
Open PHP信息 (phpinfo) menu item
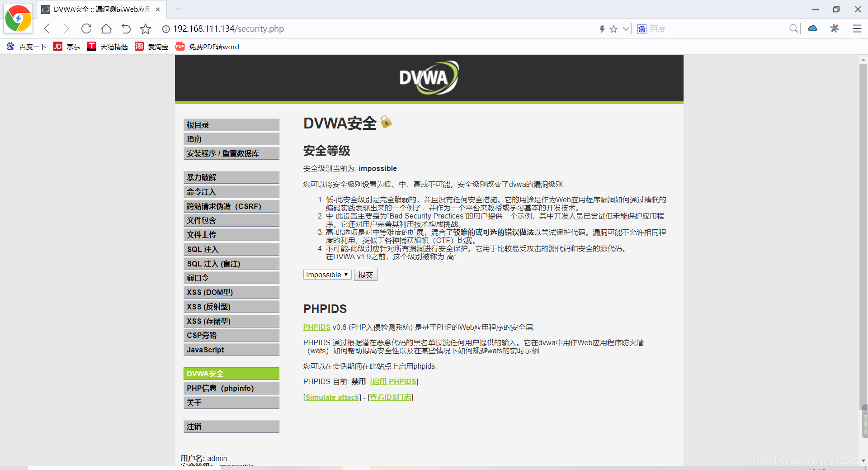tap(231, 388)
